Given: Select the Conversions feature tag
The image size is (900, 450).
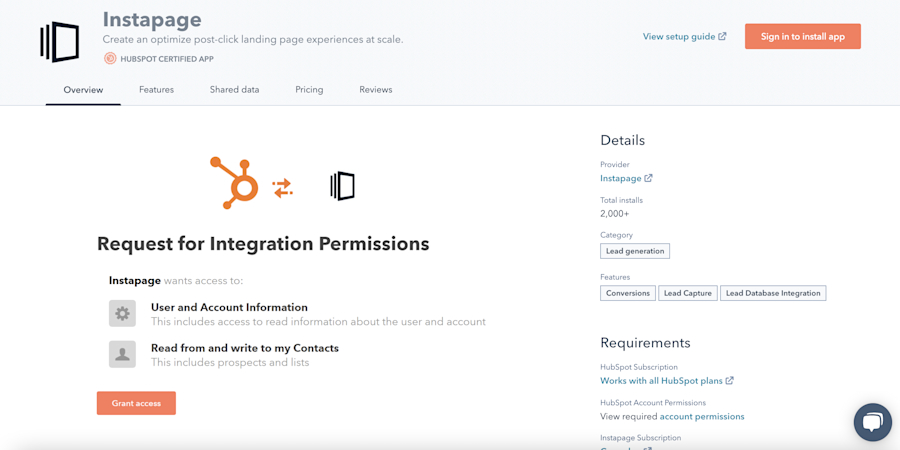Looking at the screenshot, I should point(628,293).
